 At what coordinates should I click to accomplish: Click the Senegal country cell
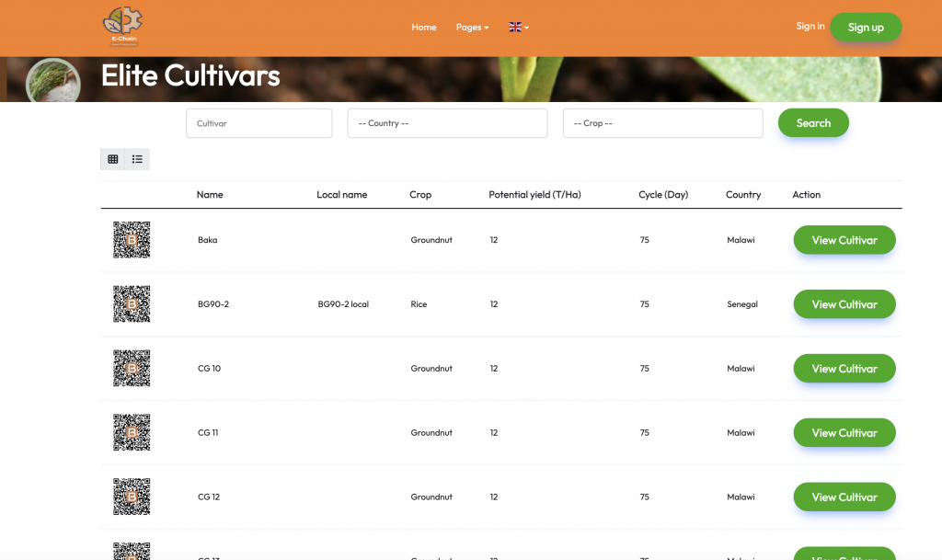click(742, 304)
